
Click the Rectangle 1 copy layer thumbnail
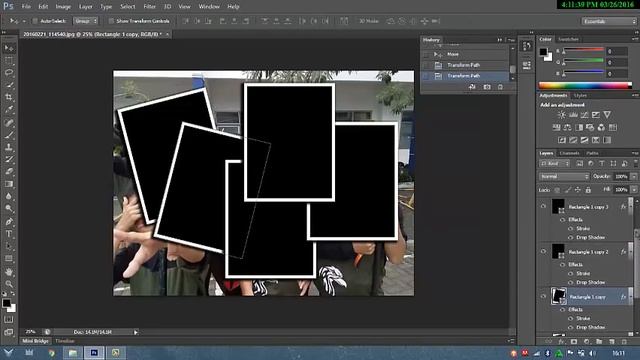559,296
